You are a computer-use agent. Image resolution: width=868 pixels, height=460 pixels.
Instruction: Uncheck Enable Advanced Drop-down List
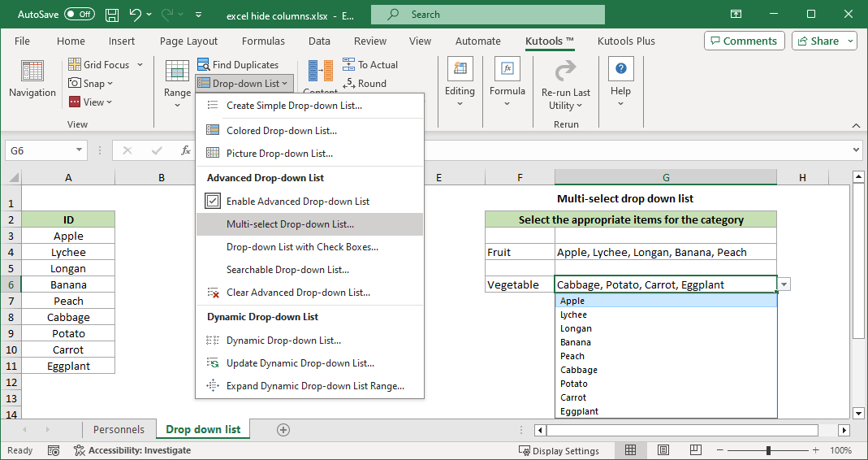[213, 202]
